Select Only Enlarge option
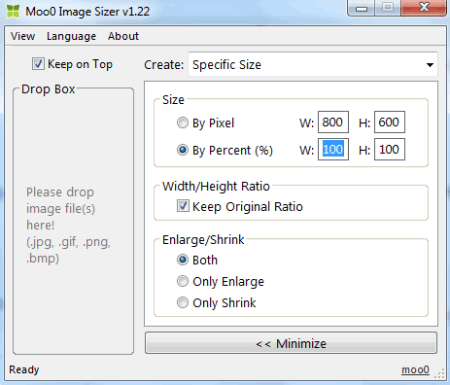The width and height of the screenshot is (450, 385). [182, 281]
